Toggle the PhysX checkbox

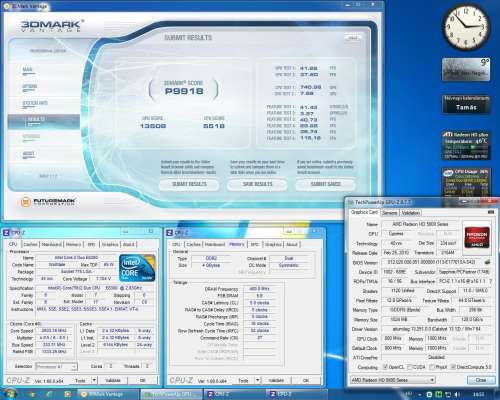pos(432,367)
